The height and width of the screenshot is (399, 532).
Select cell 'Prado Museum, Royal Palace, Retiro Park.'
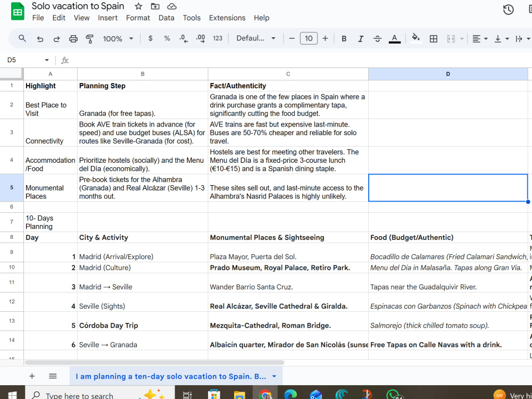288,268
